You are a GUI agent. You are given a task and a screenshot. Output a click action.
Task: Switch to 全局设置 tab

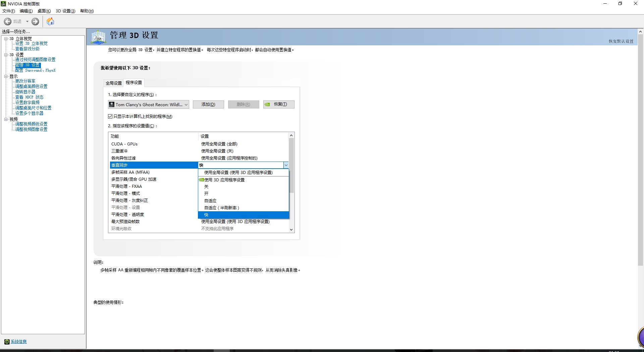pos(114,83)
